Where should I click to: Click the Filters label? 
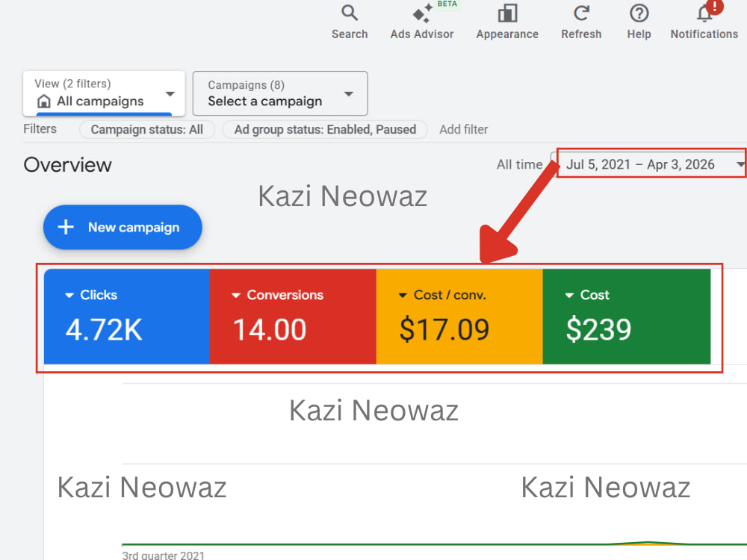tap(40, 129)
